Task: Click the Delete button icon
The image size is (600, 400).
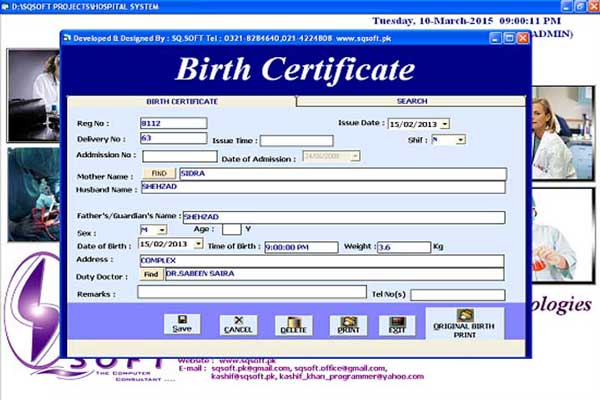Action: click(293, 323)
